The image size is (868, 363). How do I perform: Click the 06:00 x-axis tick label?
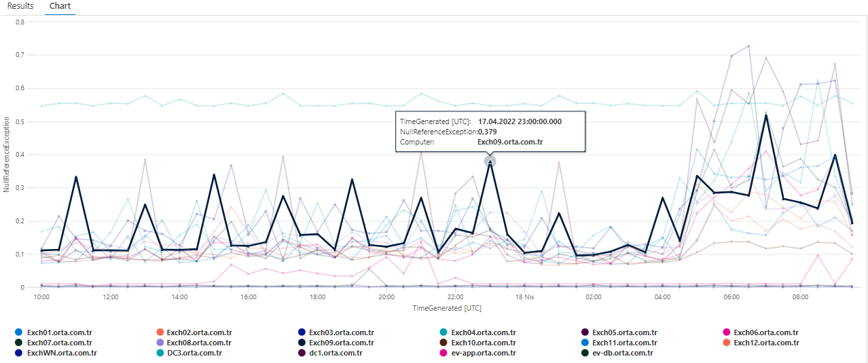(732, 297)
